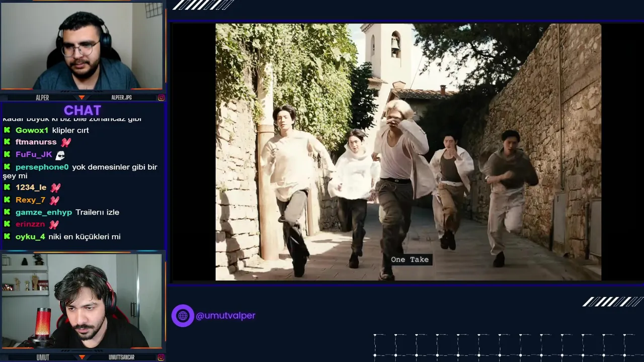The image size is (644, 362).
Task: Click the orange triangle under Alper's webcam
Action: [x=82, y=98]
